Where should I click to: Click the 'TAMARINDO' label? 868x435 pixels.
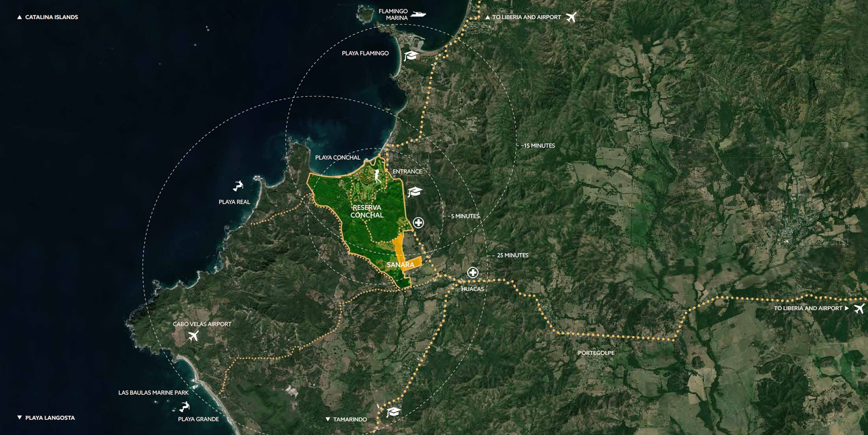pos(350,419)
